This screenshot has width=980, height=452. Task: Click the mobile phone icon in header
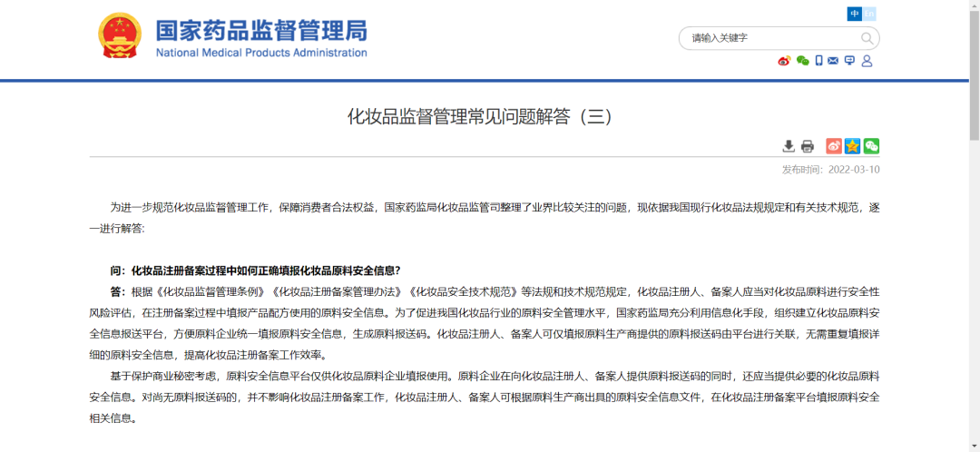coord(818,61)
